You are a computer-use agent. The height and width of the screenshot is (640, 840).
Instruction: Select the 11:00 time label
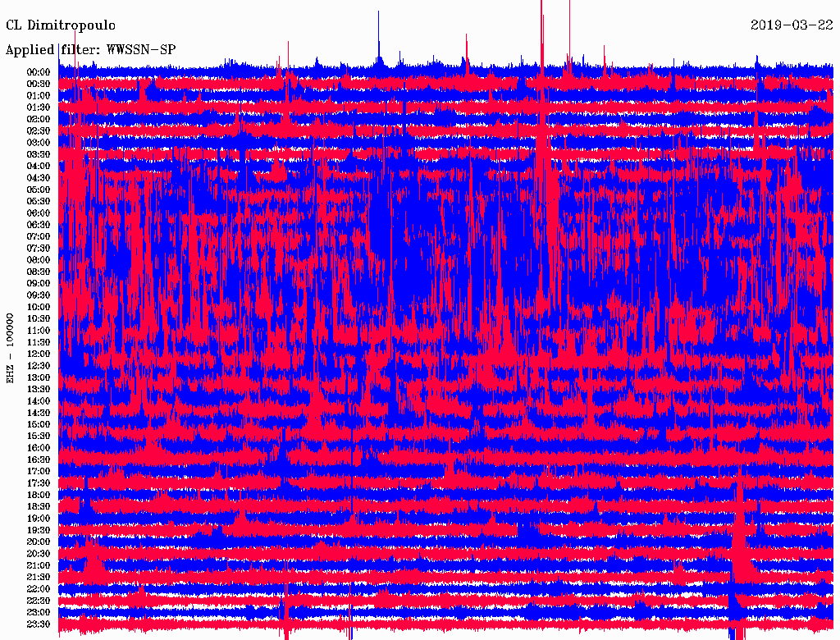point(39,330)
